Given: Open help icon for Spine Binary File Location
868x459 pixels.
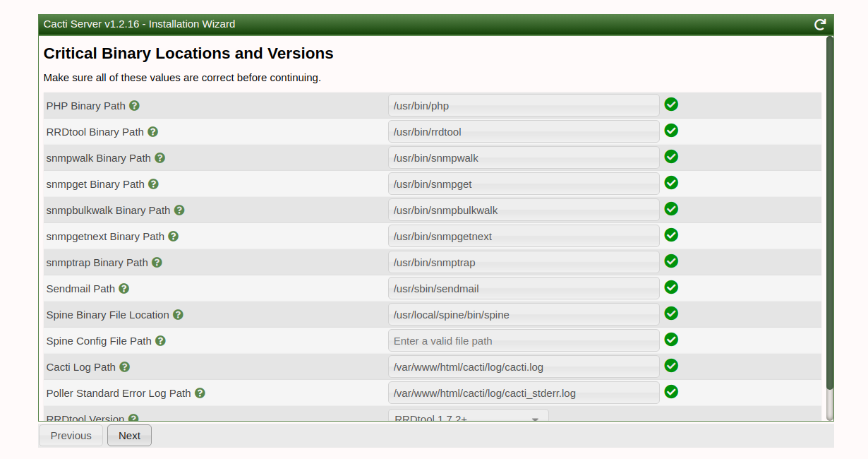Looking at the screenshot, I should point(178,314).
